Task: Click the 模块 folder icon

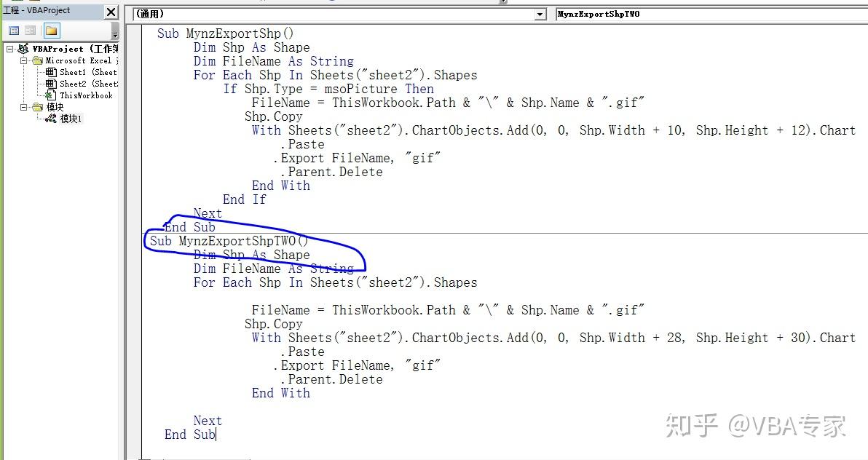Action: (37, 107)
